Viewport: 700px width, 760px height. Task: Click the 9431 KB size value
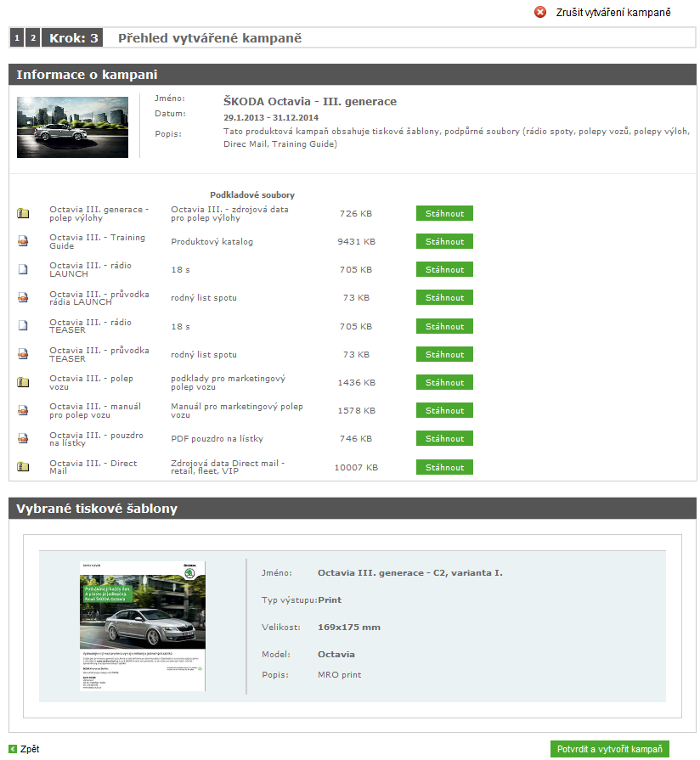coord(356,241)
